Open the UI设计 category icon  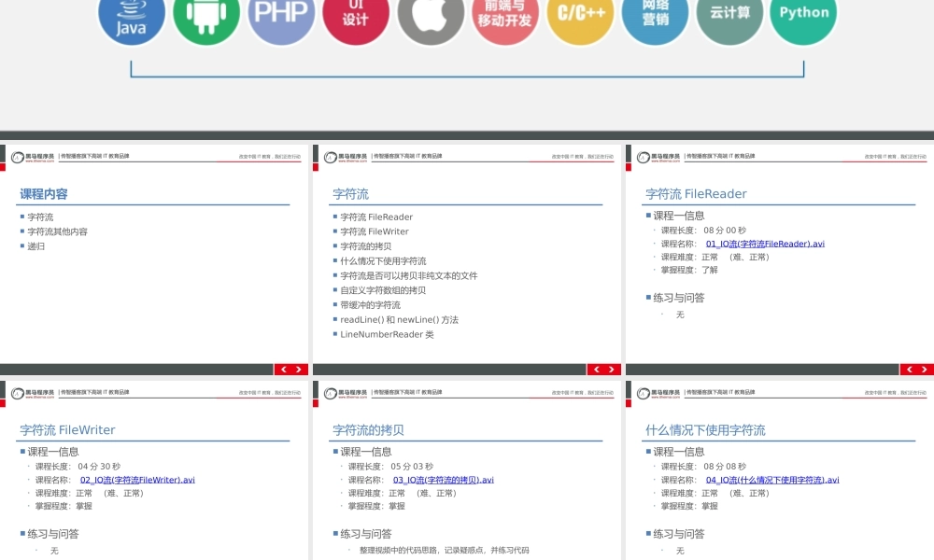[x=356, y=15]
